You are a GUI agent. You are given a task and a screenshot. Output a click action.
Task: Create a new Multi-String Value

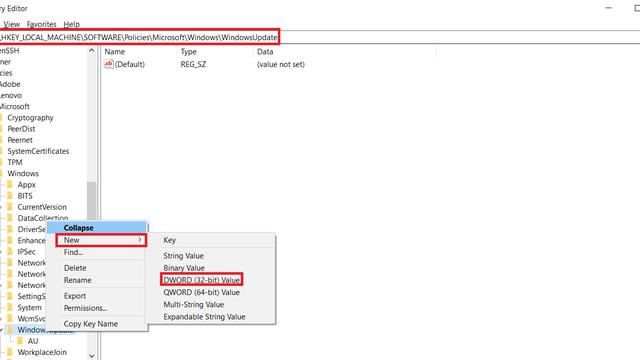point(193,304)
